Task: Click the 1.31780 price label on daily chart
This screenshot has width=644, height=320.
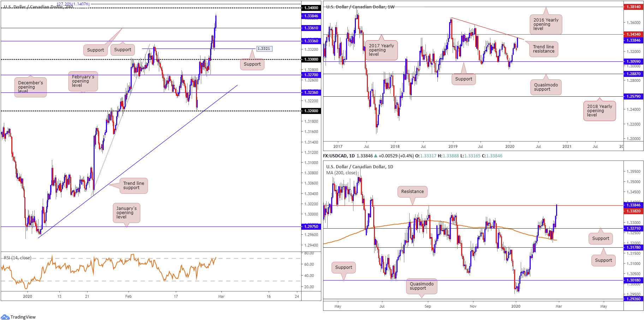Action: click(x=633, y=247)
